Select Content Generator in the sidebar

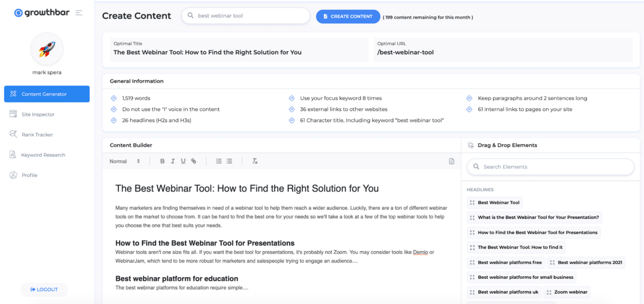coord(44,94)
